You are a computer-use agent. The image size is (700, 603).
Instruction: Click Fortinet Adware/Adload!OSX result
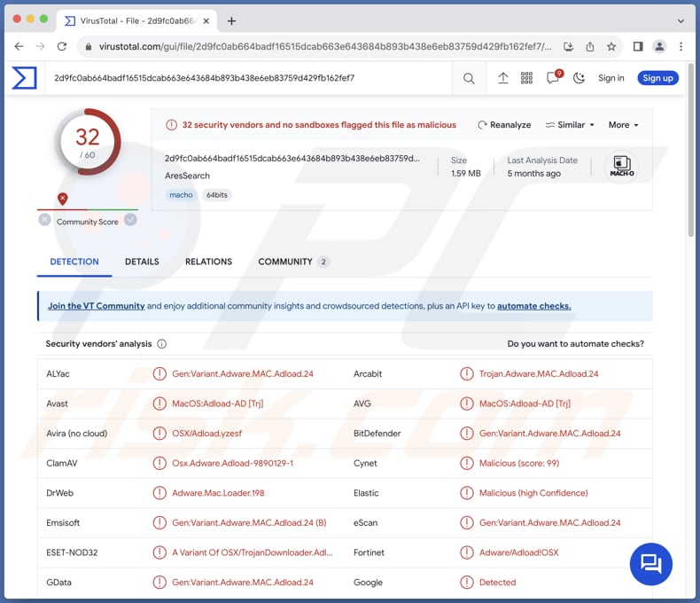[518, 552]
